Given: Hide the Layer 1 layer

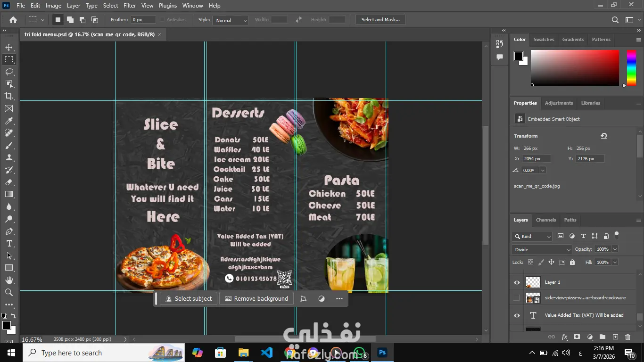Looking at the screenshot, I should (x=517, y=282).
